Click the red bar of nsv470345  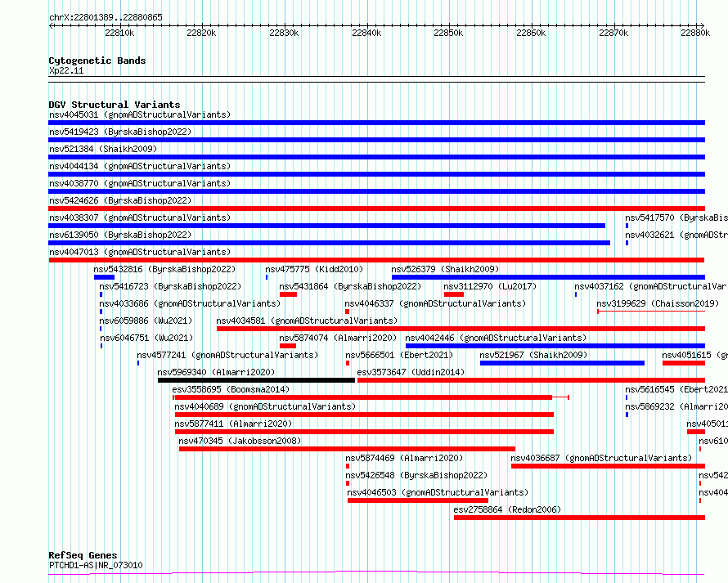pyautogui.click(x=347, y=449)
